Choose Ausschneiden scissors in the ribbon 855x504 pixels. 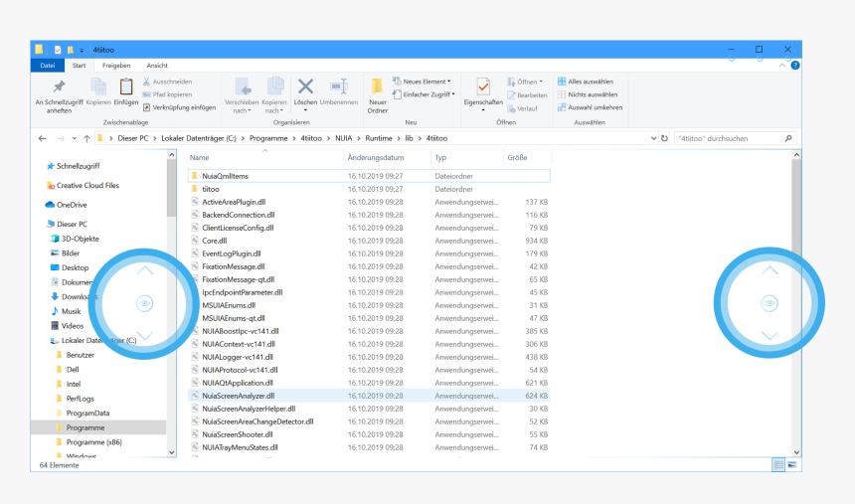[167, 82]
